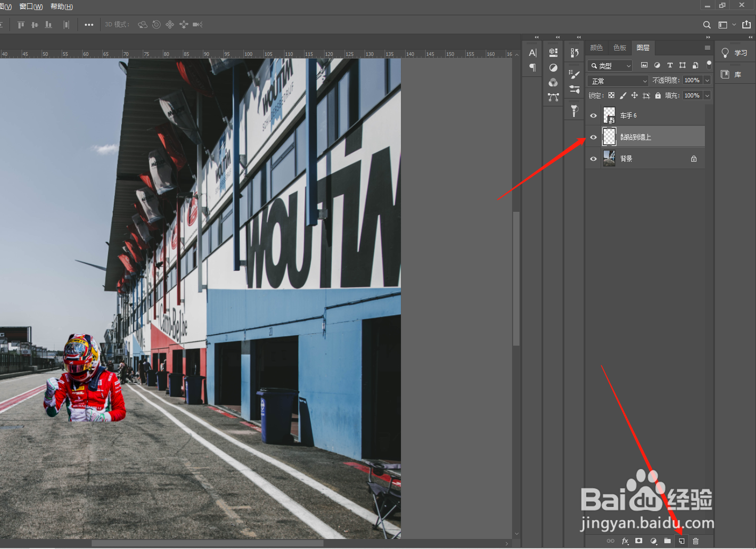Toggle lock position
The image size is (756, 549).
tap(634, 95)
